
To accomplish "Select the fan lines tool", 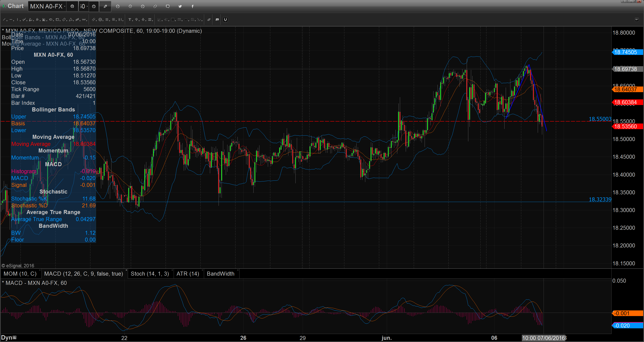I will tap(31, 20).
